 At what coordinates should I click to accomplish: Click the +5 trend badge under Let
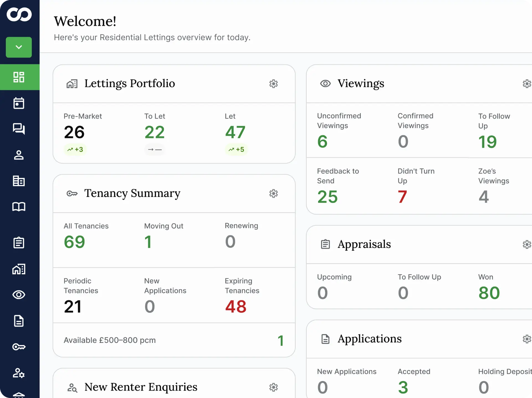(x=236, y=150)
